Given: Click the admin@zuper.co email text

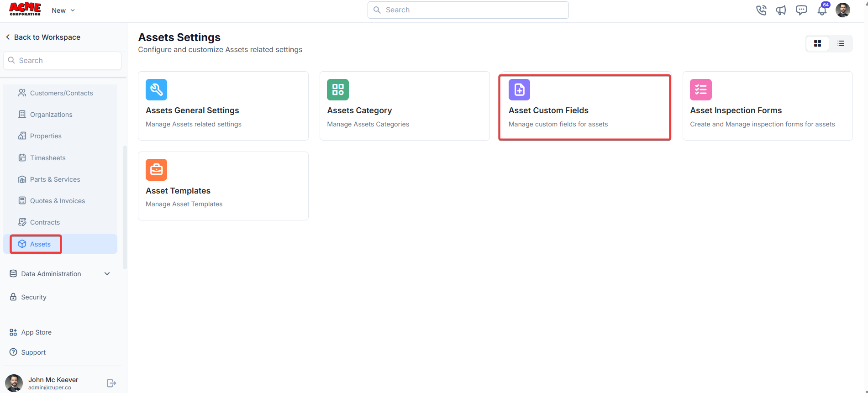Looking at the screenshot, I should (50, 388).
